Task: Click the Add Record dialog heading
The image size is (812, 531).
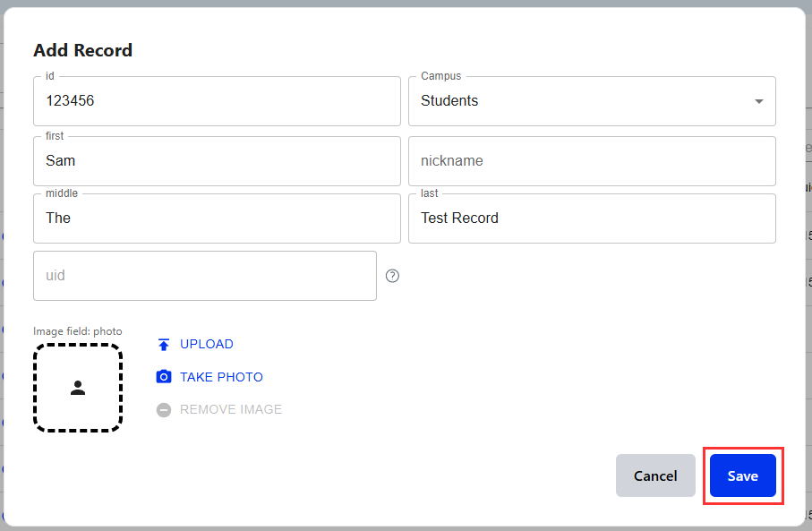Action: pos(82,50)
